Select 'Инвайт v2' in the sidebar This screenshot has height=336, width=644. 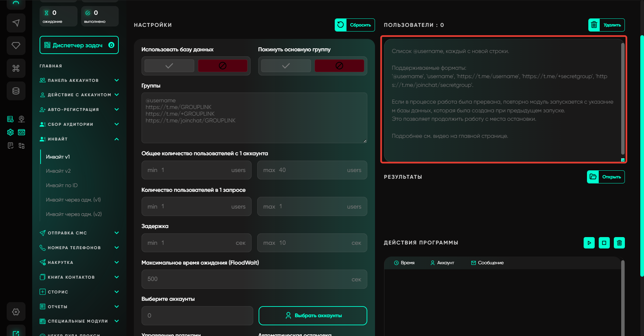[x=58, y=171]
